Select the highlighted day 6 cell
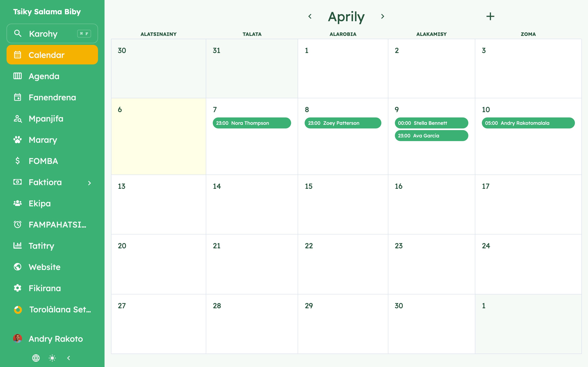The image size is (588, 367). [x=158, y=136]
